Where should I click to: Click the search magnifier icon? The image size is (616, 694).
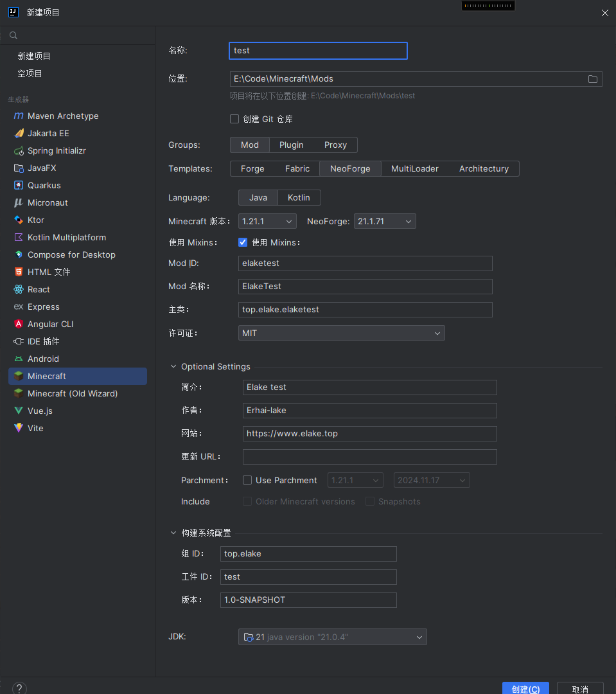[x=13, y=35]
